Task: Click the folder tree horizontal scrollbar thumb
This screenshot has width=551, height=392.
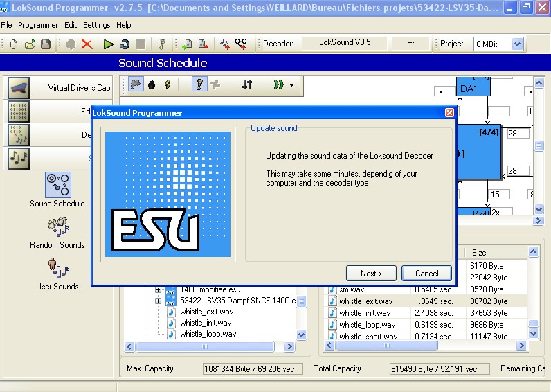Action: (x=205, y=347)
